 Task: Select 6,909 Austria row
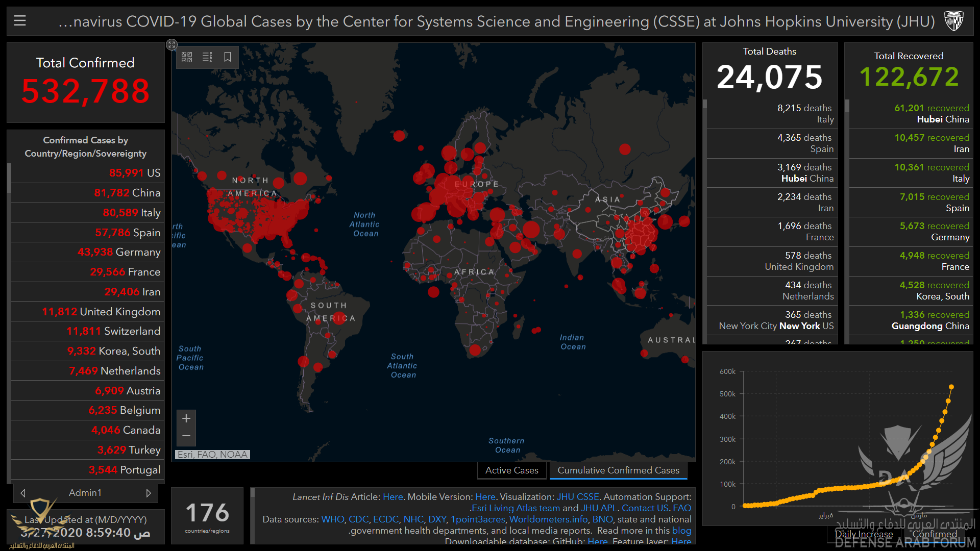[87, 391]
